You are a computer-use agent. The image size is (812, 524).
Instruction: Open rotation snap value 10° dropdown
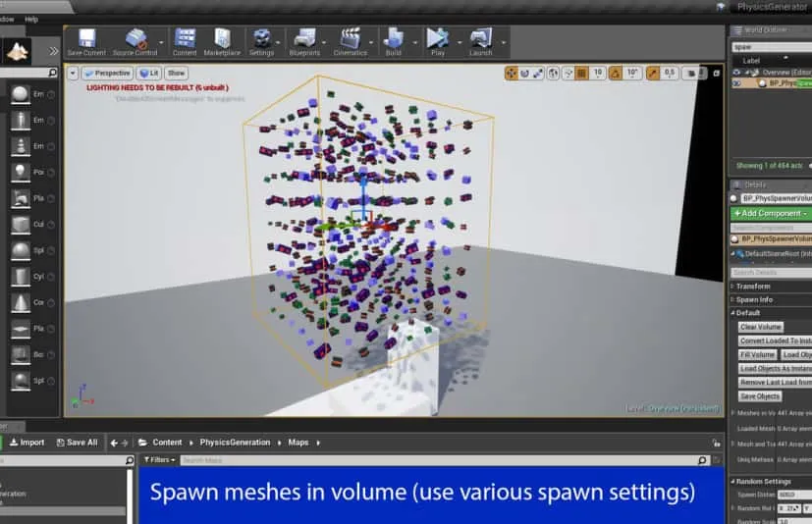(x=632, y=73)
